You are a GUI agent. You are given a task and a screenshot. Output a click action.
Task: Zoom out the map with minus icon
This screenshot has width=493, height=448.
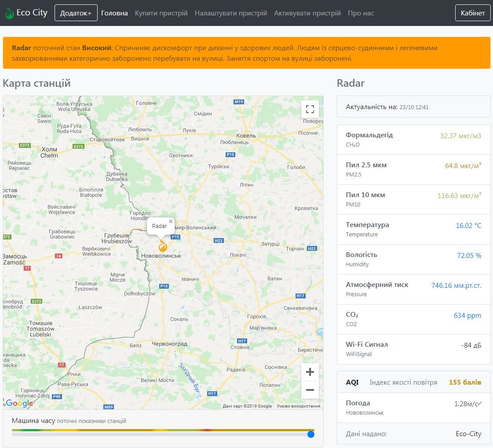[x=310, y=390]
